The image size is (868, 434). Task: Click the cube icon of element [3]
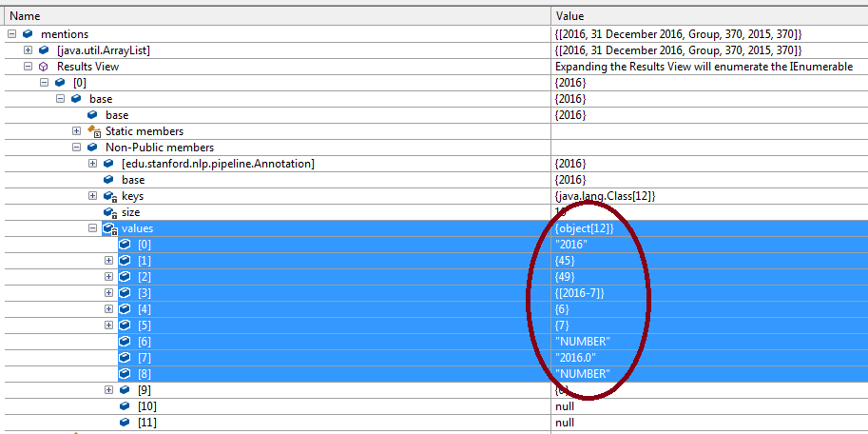(x=125, y=292)
